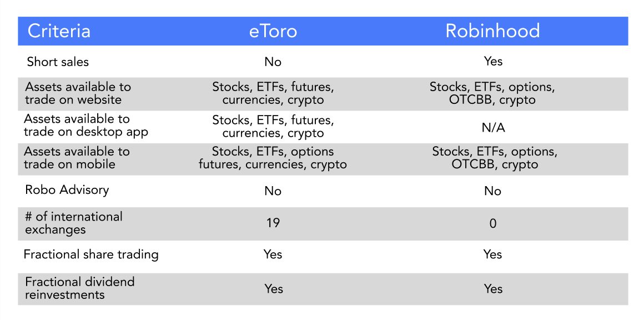The height and width of the screenshot is (320, 644).
Task: Click Robinhood's N/A desktop app cell
Action: point(494,128)
